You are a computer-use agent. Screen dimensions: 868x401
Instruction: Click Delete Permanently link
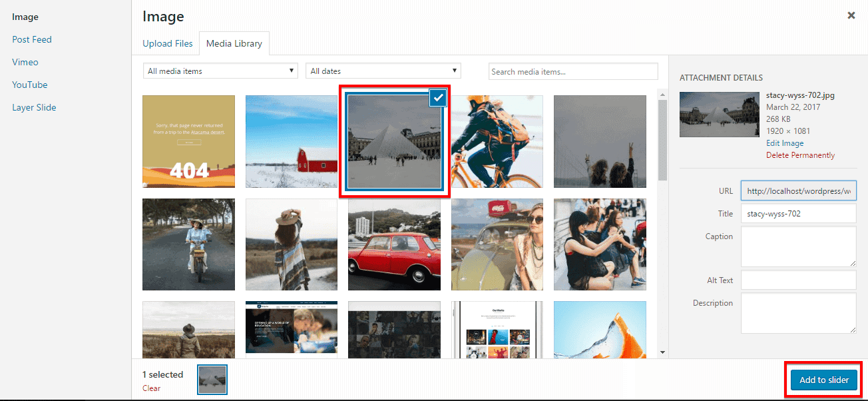point(800,155)
